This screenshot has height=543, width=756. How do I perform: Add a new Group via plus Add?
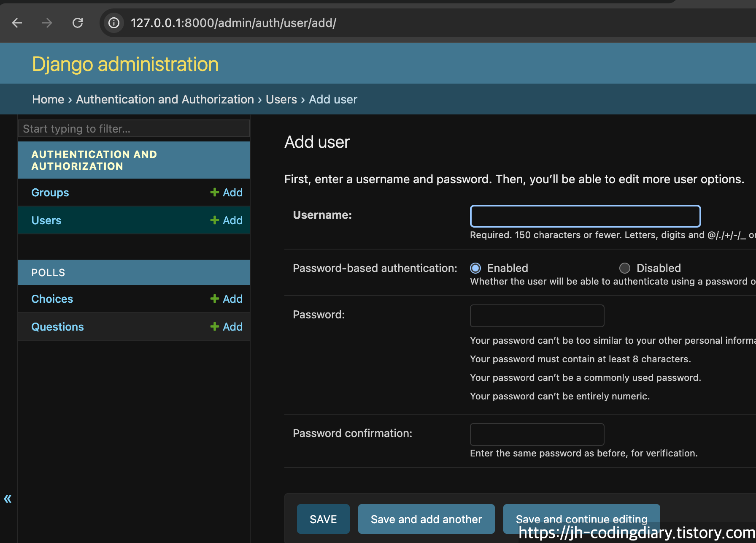(227, 193)
